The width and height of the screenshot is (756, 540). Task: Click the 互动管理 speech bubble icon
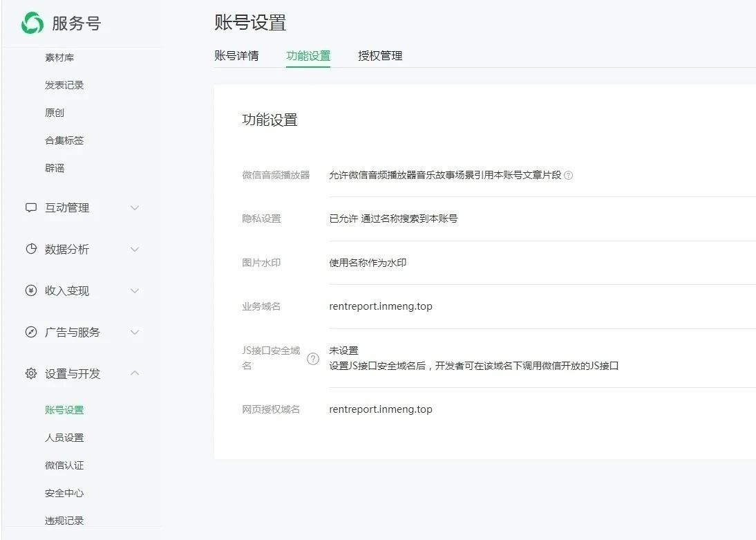(x=31, y=208)
